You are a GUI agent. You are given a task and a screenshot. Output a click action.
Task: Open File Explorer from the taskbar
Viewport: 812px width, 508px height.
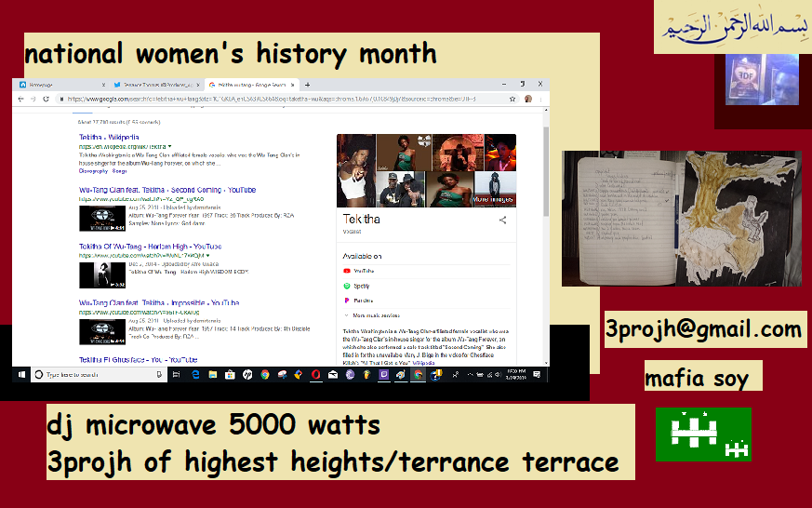(212, 374)
